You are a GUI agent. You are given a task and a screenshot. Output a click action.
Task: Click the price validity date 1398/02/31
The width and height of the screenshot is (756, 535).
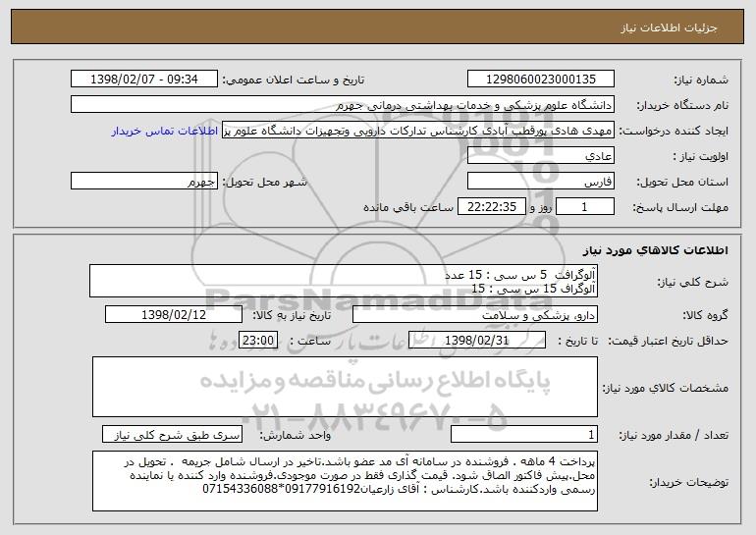[477, 341]
